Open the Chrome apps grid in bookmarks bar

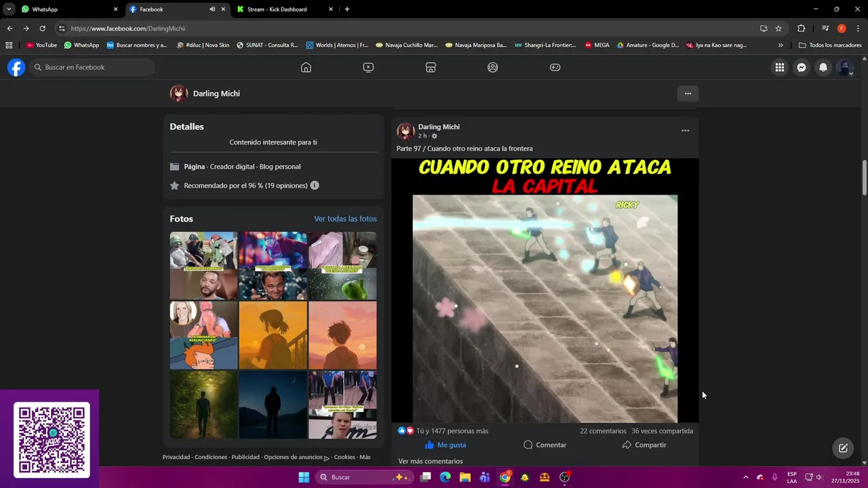click(9, 45)
